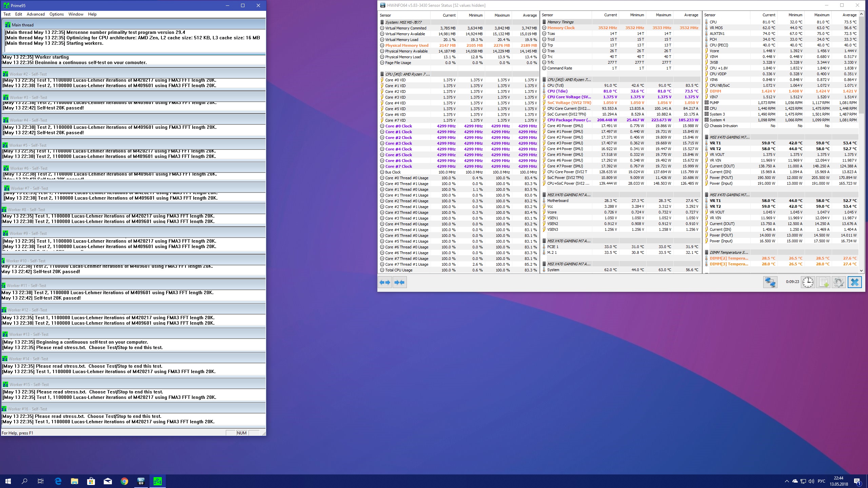Reset the sensor timer using the clock icon
This screenshot has width=868, height=488.
click(808, 282)
